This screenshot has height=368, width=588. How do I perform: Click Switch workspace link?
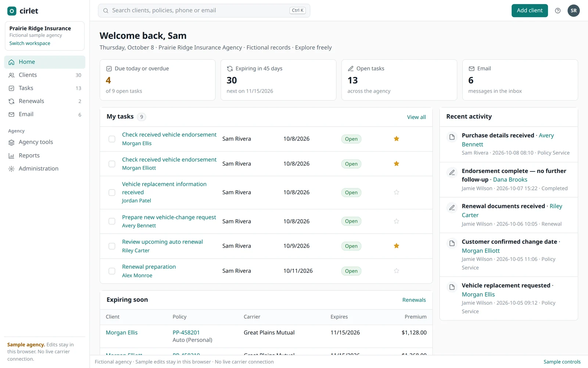click(30, 43)
